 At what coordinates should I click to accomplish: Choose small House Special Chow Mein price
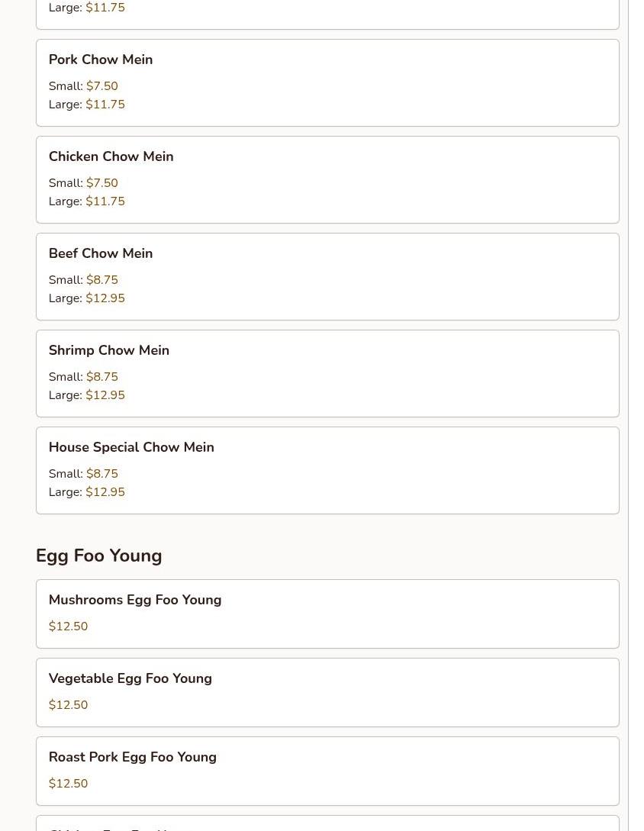tap(101, 474)
